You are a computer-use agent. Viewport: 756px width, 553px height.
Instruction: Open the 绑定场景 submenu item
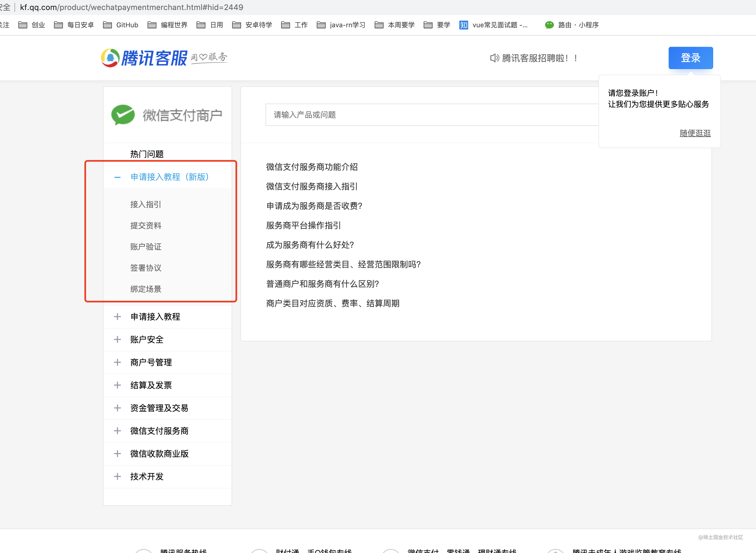pyautogui.click(x=146, y=289)
